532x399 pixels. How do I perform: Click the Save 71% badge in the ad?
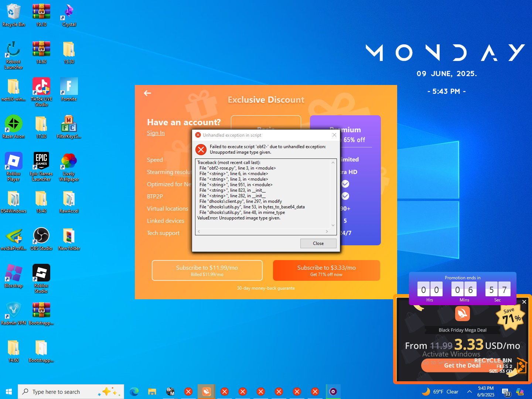click(511, 317)
